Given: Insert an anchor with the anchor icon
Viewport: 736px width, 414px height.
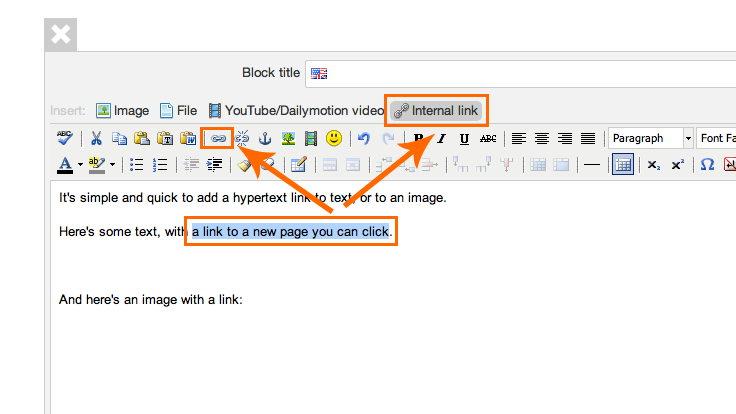Looking at the screenshot, I should (x=265, y=138).
